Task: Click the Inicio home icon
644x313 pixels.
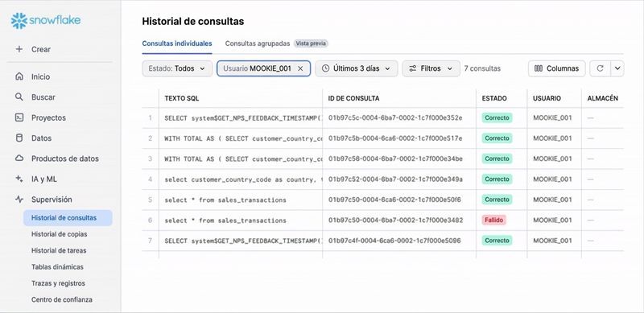Action: (19, 76)
